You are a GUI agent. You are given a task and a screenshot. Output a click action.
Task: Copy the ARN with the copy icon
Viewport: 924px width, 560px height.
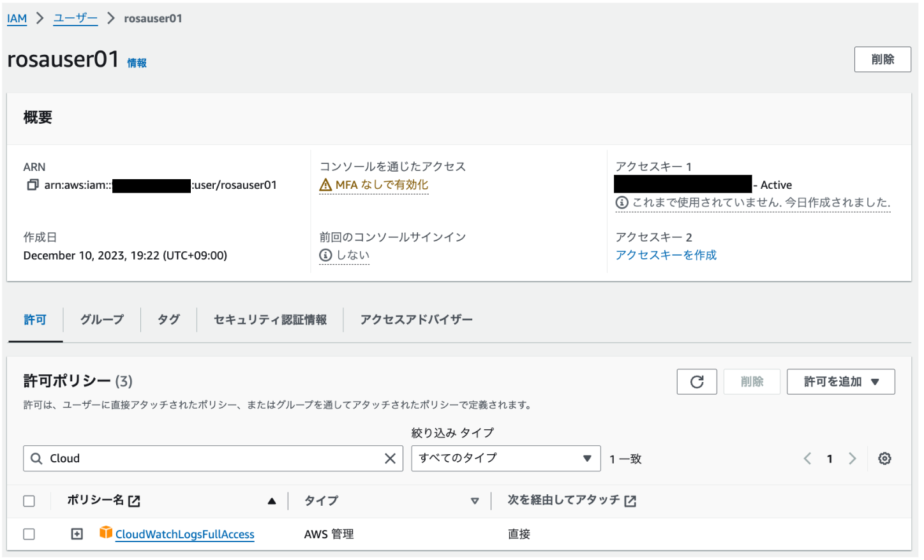[x=33, y=185]
